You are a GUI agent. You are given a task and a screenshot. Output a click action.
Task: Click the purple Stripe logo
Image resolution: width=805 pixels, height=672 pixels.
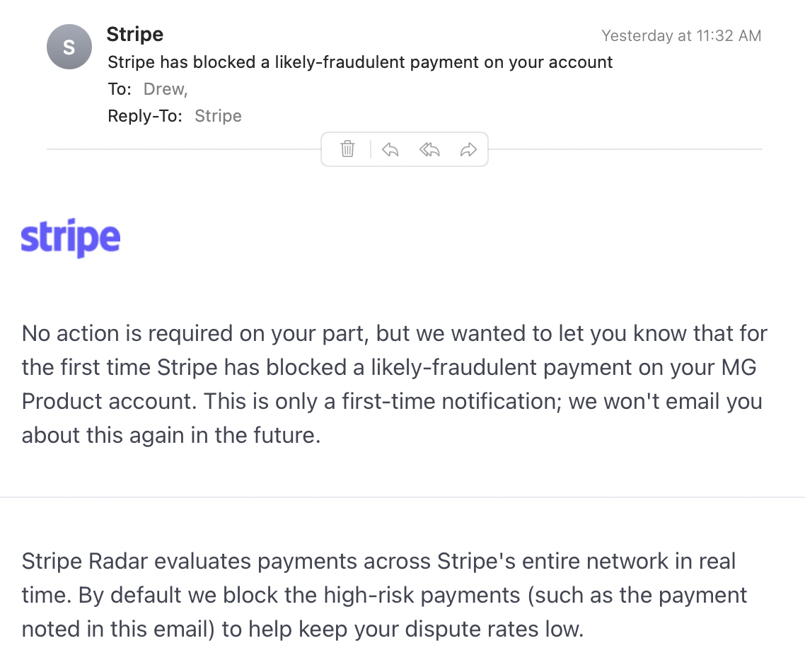point(70,238)
